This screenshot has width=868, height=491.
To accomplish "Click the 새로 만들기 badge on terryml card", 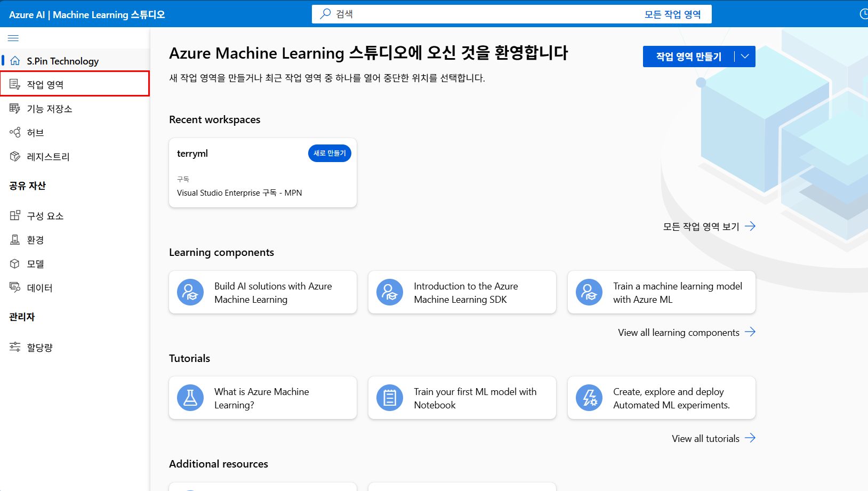I will click(329, 153).
